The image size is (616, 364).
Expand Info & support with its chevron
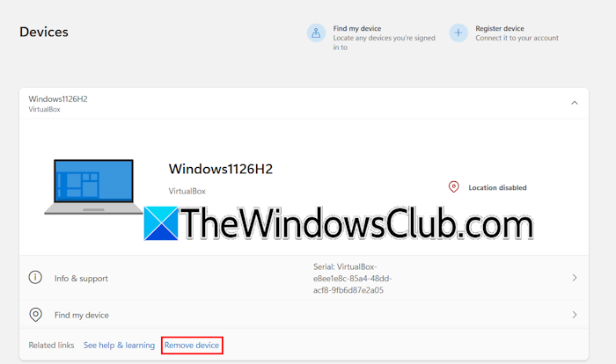click(575, 278)
